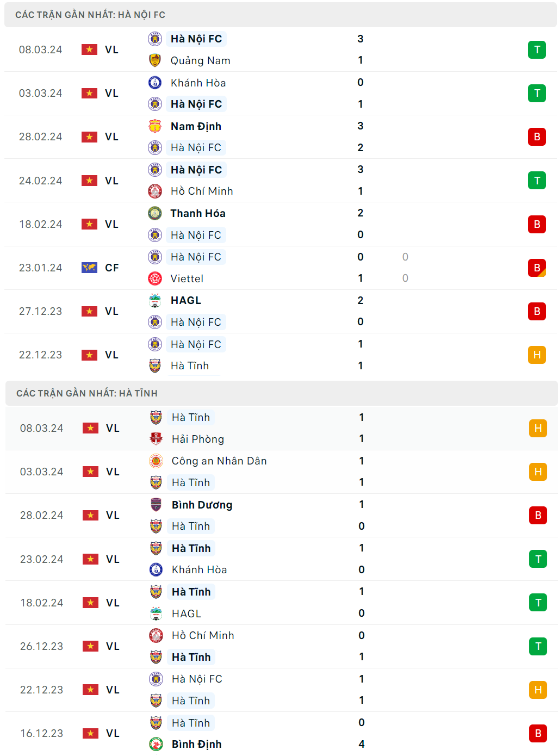
Task: Select the 'Các trận gần nhất: Hà Tĩnh' header
Action: [87, 393]
